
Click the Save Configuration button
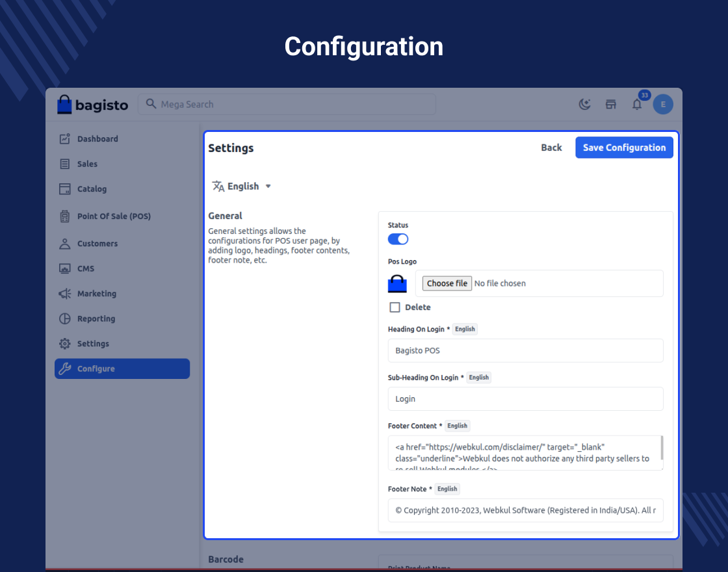tap(624, 148)
